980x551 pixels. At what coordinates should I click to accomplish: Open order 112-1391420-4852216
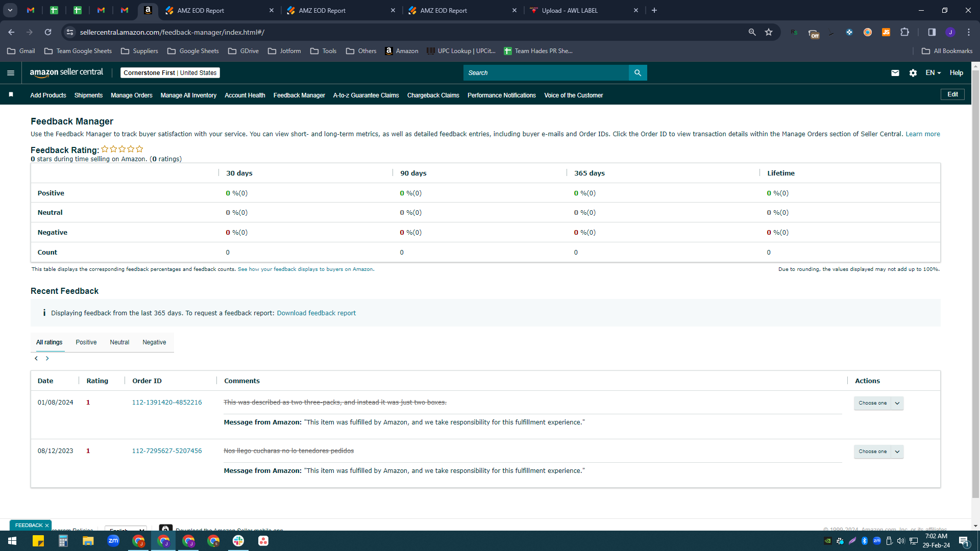click(167, 403)
